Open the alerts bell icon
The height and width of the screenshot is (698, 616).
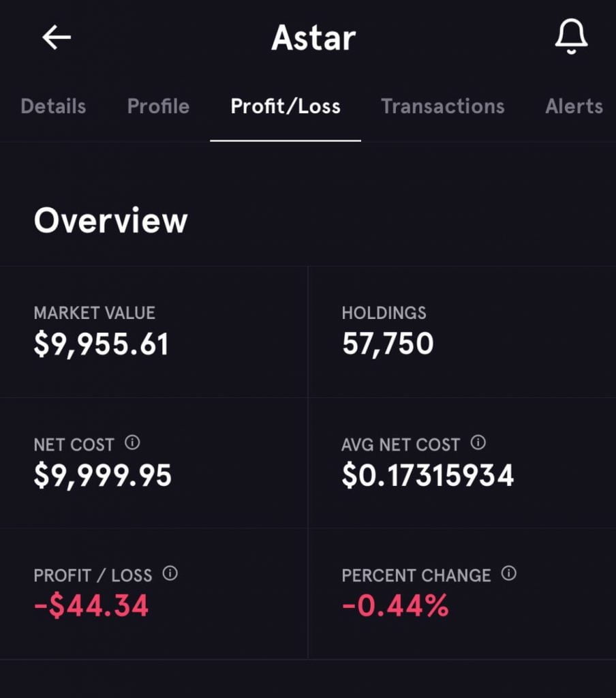pyautogui.click(x=571, y=37)
